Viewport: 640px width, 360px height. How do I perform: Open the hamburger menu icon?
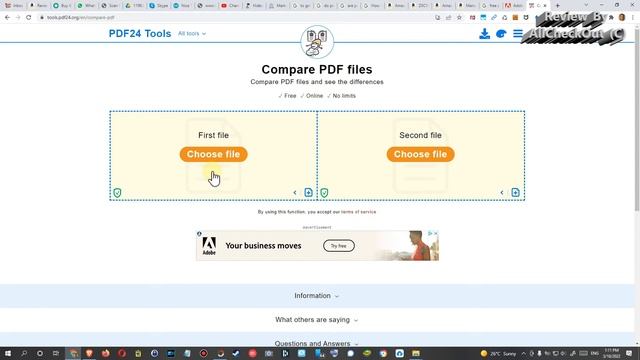coord(518,33)
